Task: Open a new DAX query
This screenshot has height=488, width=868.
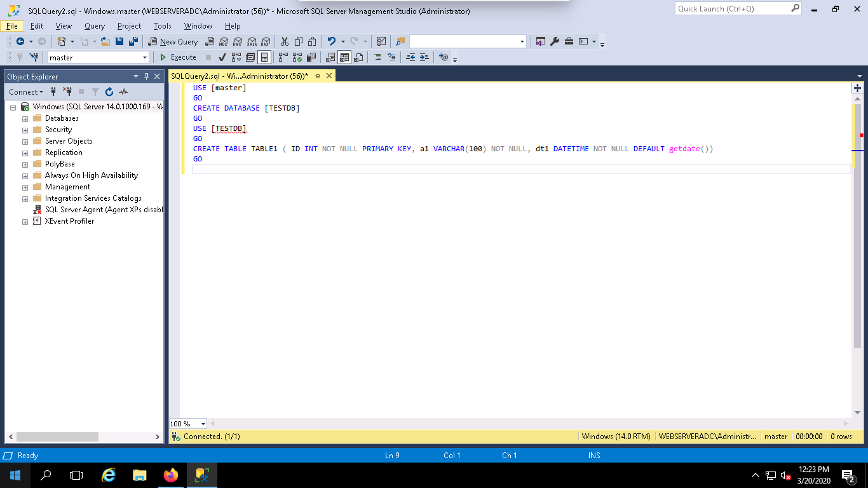Action: [x=266, y=41]
